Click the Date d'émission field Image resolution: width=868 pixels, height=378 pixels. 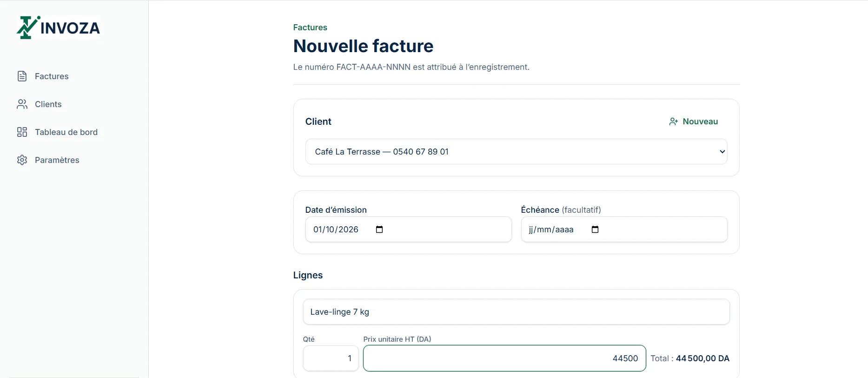pyautogui.click(x=408, y=229)
